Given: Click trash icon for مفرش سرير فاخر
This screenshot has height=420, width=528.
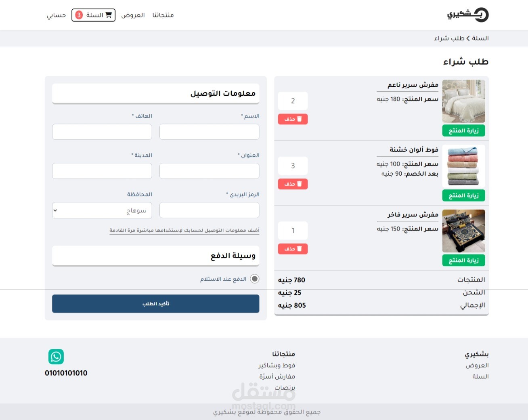Looking at the screenshot, I should coord(300,249).
